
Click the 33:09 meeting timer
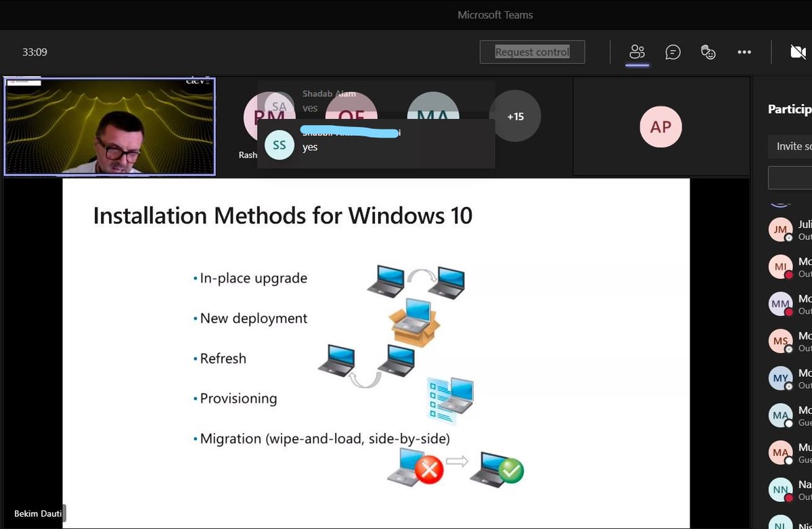coord(35,52)
